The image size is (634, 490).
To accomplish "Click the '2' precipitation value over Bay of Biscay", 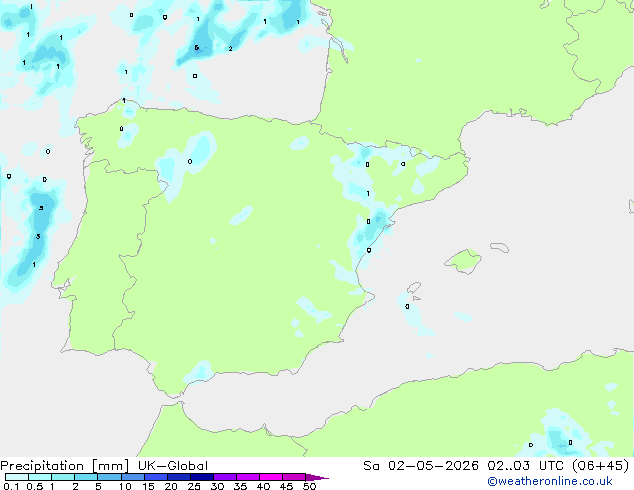I will [x=230, y=49].
